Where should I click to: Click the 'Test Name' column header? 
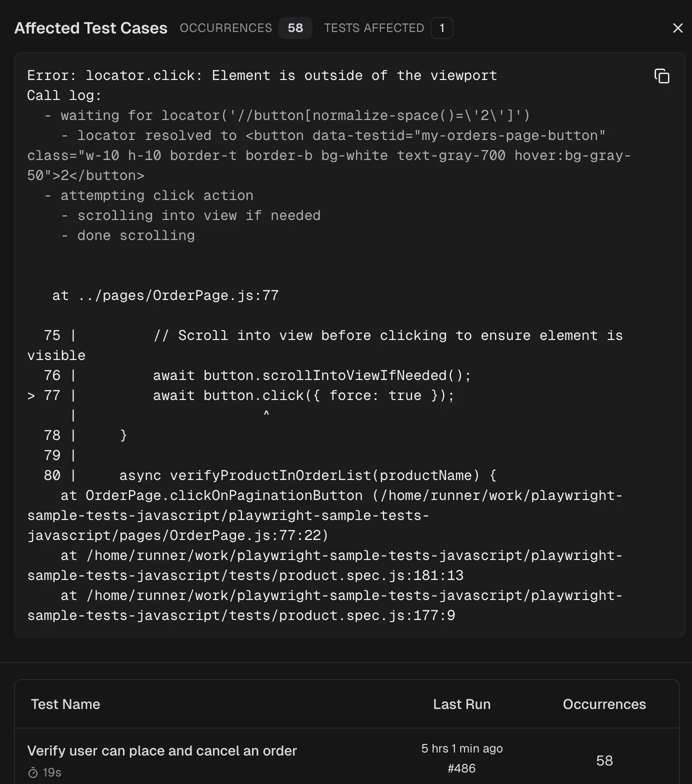65,704
